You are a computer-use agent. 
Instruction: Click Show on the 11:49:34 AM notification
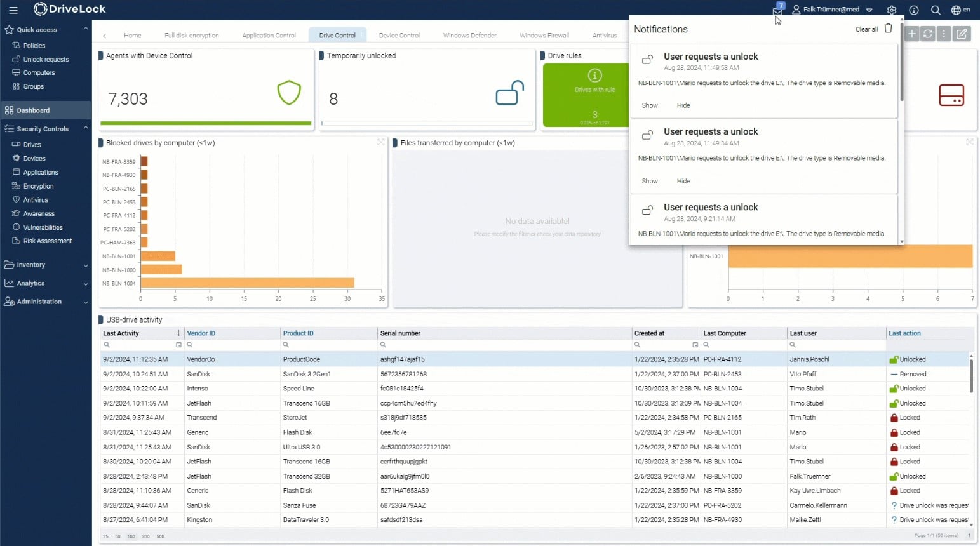point(650,181)
